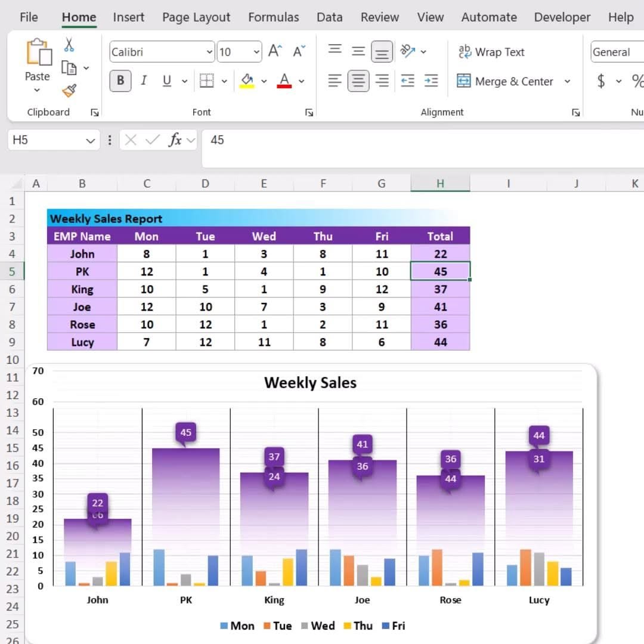
Task: Click the Orientation text angle icon
Action: pos(407,51)
